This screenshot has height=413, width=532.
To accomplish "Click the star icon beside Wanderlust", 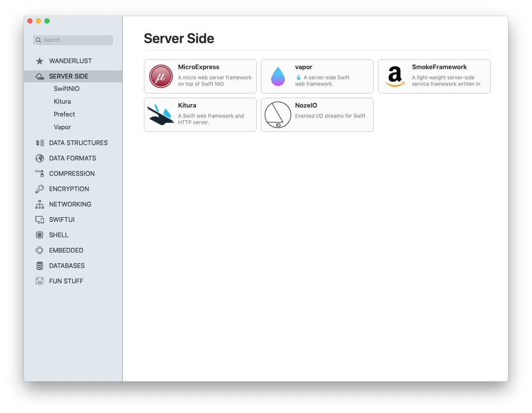I will (x=40, y=61).
